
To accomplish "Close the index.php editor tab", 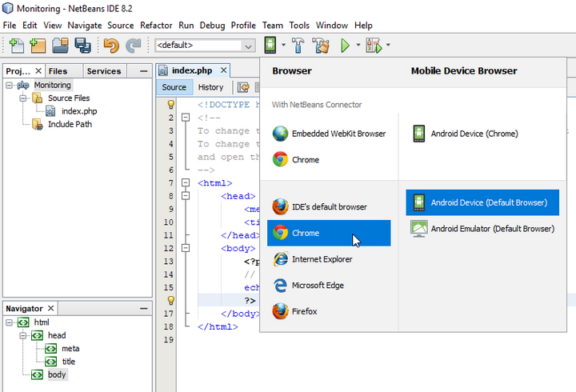I will point(224,70).
